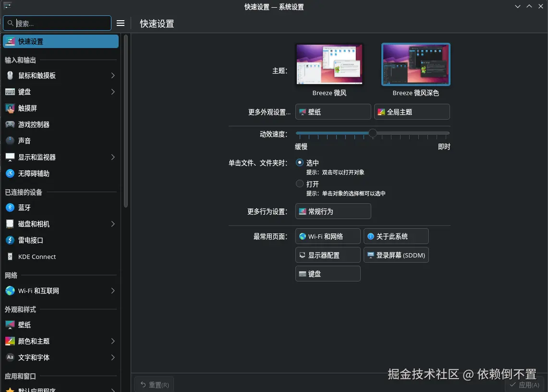Screen dimensions: 548x392
Task: Select 选中 for single-click behavior
Action: pos(300,162)
